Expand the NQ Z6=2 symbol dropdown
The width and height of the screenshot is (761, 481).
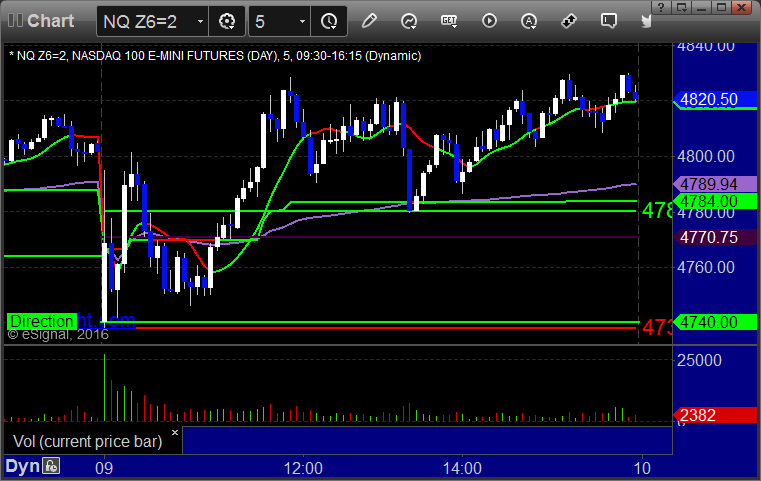coord(200,21)
